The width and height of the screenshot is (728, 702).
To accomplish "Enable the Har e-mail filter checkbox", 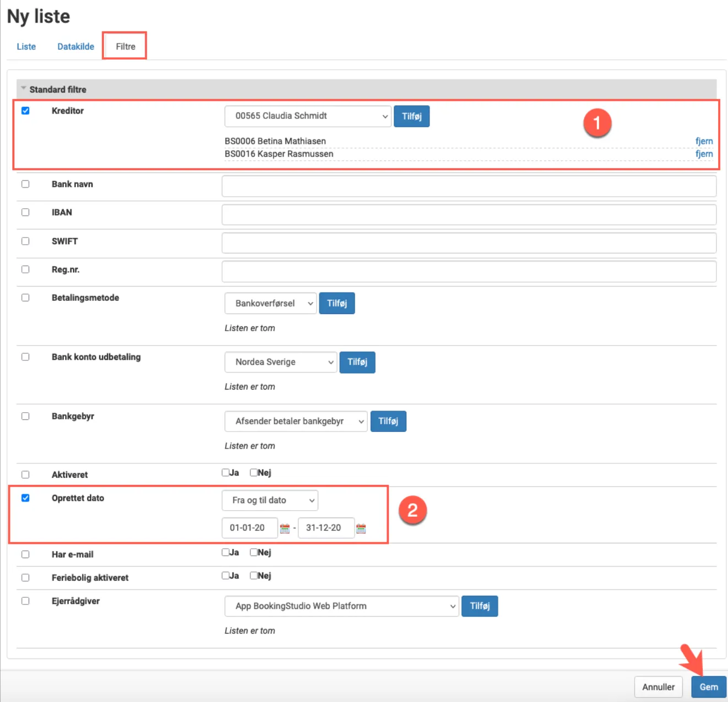I will (x=25, y=554).
